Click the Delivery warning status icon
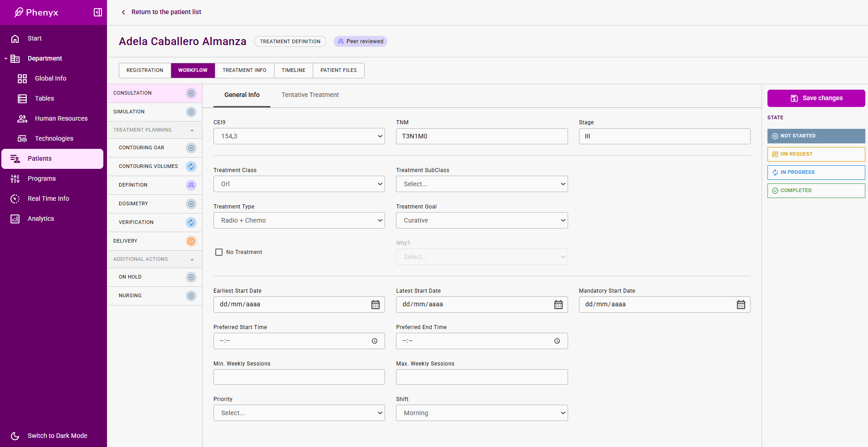This screenshot has width=868, height=447. coord(191,241)
